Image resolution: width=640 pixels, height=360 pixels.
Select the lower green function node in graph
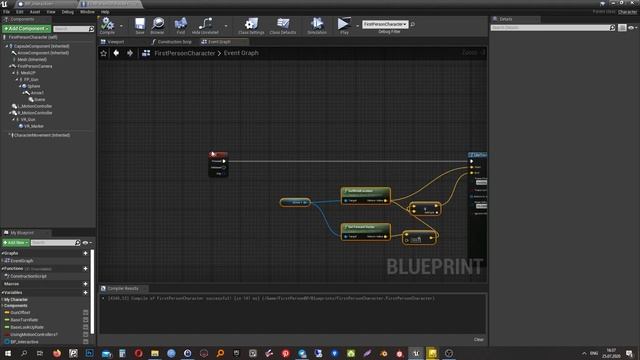[x=366, y=232]
